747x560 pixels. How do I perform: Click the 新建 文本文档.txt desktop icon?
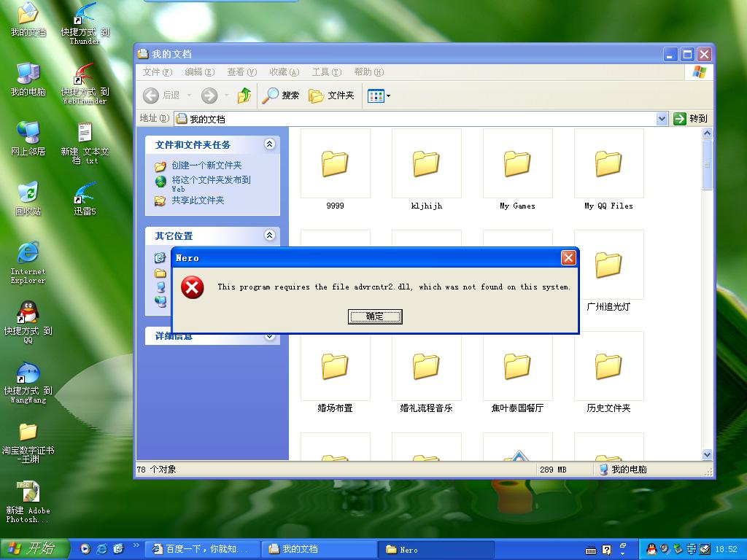pyautogui.click(x=85, y=143)
